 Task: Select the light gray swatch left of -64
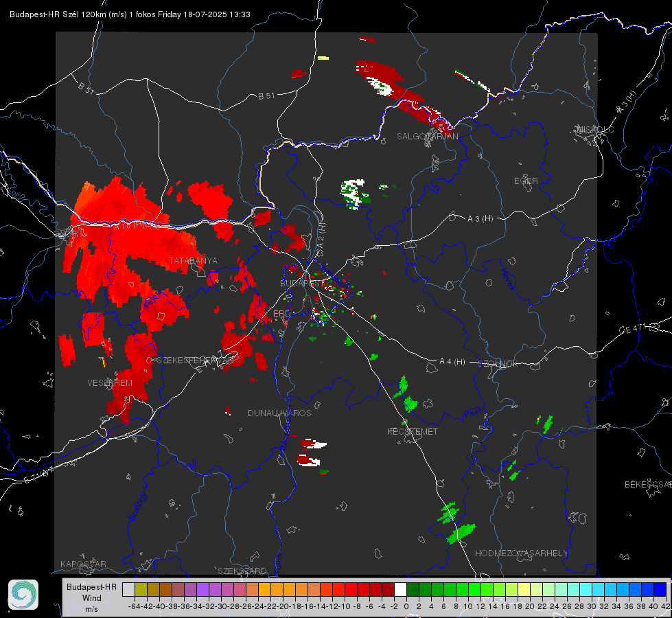click(x=128, y=589)
